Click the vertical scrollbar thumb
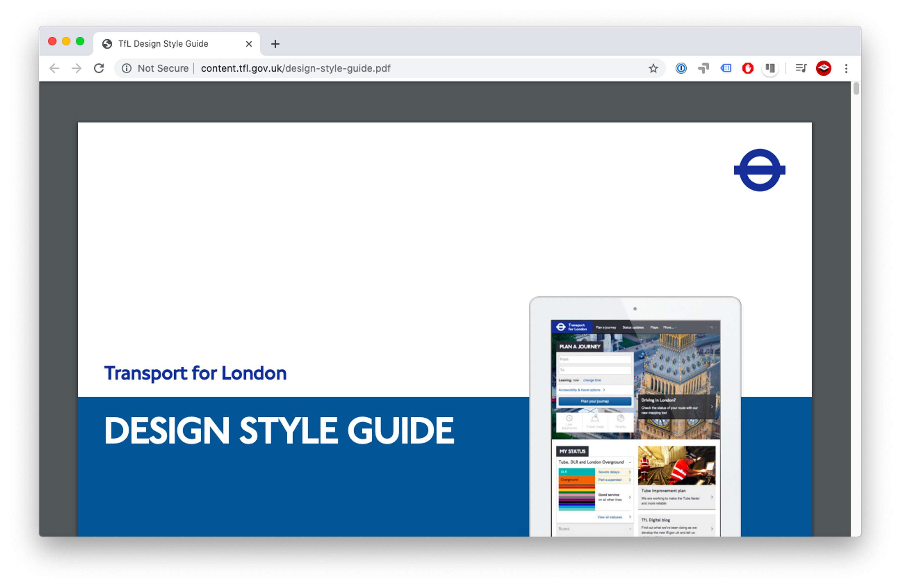 856,89
